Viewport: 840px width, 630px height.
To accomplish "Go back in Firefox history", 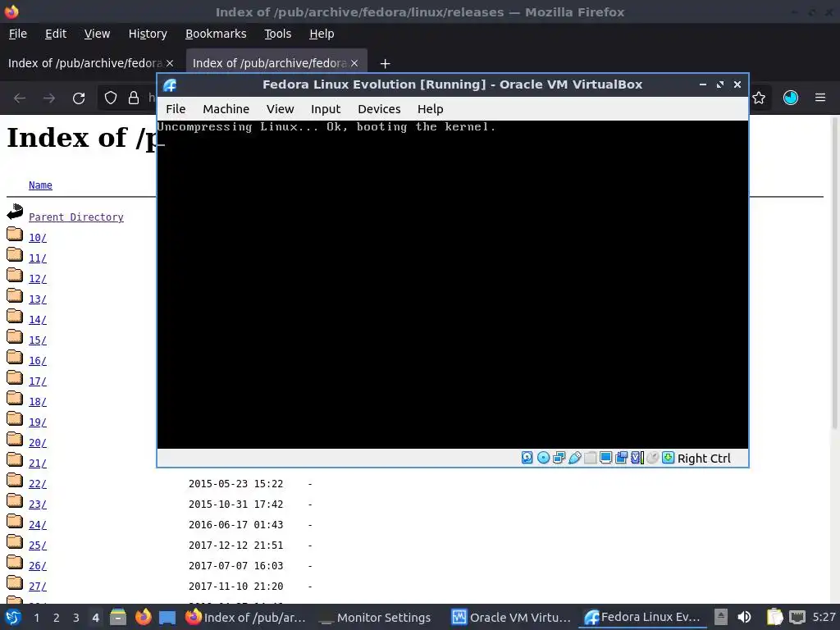I will tap(20, 98).
